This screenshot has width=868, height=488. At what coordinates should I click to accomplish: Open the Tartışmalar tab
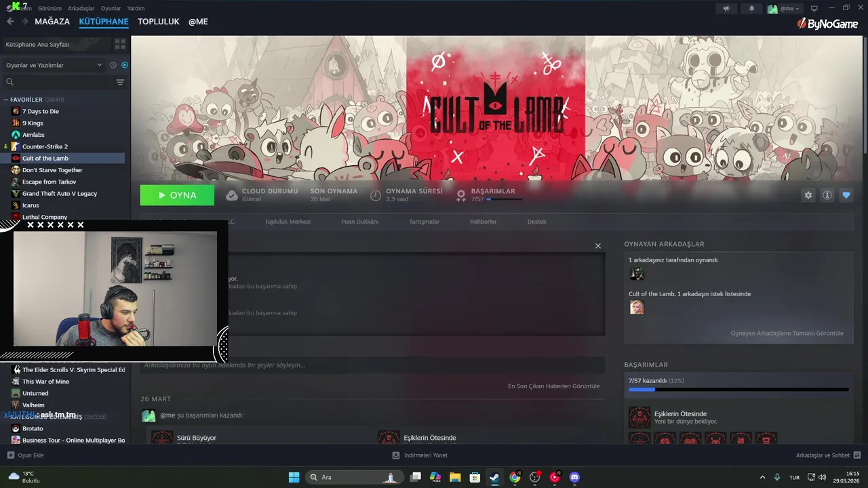click(x=424, y=222)
